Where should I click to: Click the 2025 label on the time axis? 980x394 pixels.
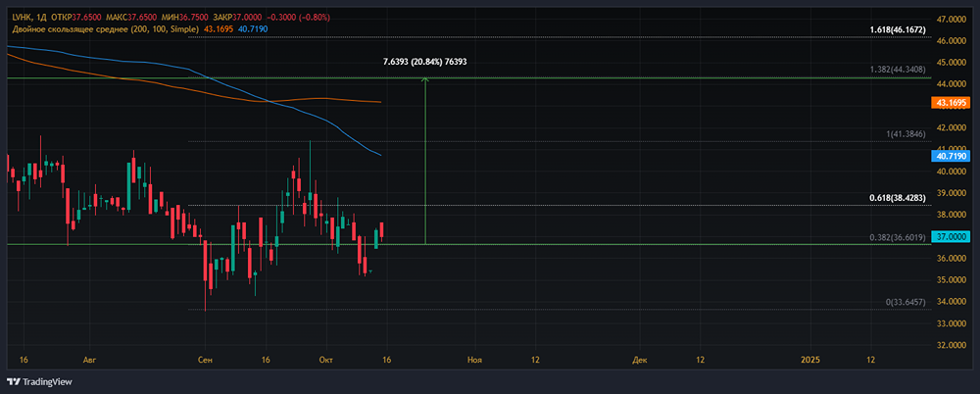pos(810,361)
